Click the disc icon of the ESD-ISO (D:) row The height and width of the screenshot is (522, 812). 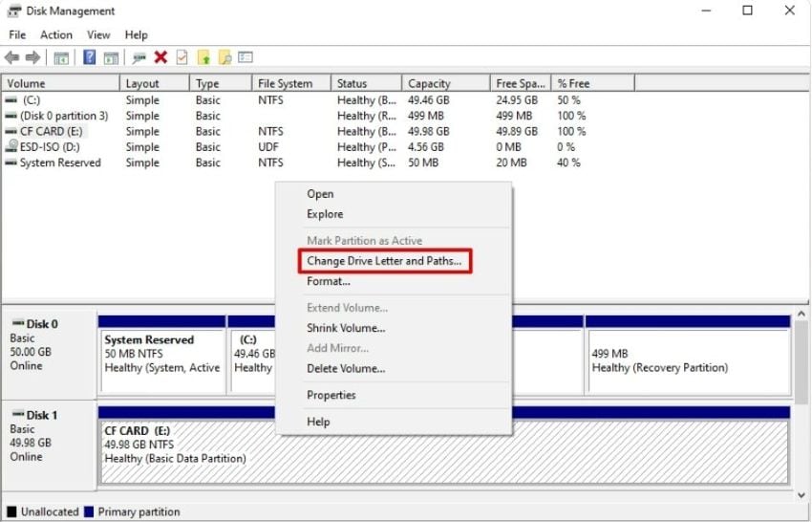pos(11,146)
